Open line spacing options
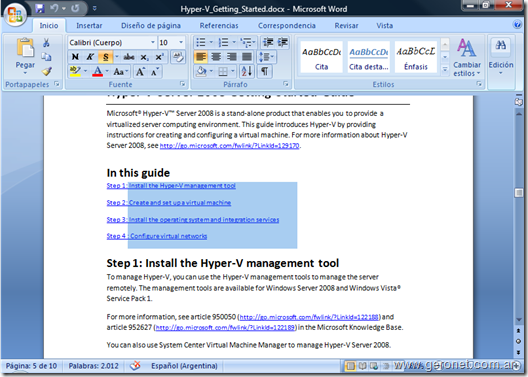The height and width of the screenshot is (377, 528). 266,57
